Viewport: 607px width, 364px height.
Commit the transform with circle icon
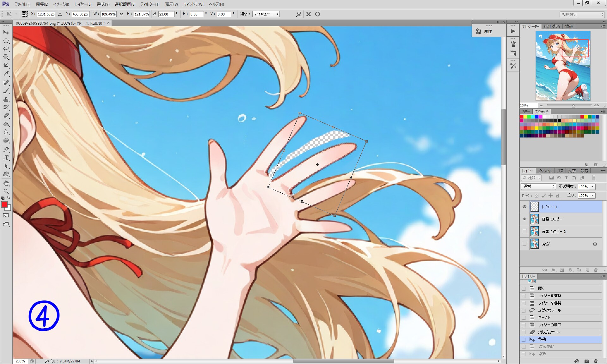(x=317, y=14)
